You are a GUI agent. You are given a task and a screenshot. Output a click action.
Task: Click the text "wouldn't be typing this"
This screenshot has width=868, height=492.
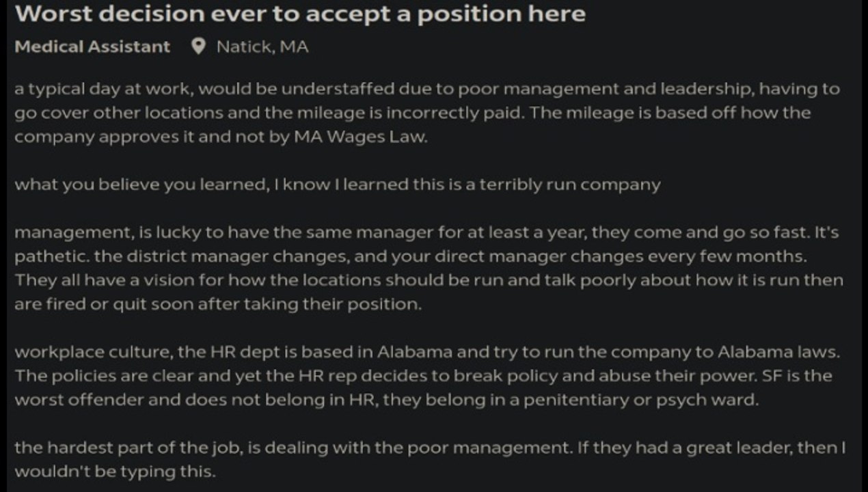pyautogui.click(x=115, y=471)
